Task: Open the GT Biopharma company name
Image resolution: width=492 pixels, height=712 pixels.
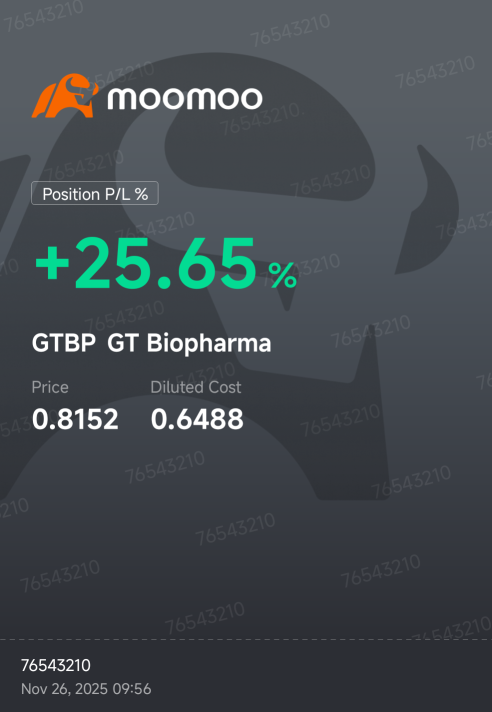Action: tap(189, 344)
